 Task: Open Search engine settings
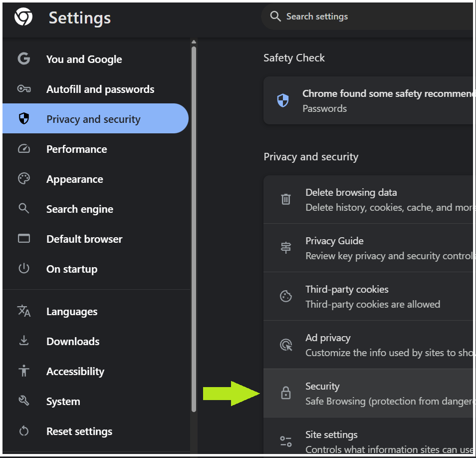tap(95, 209)
